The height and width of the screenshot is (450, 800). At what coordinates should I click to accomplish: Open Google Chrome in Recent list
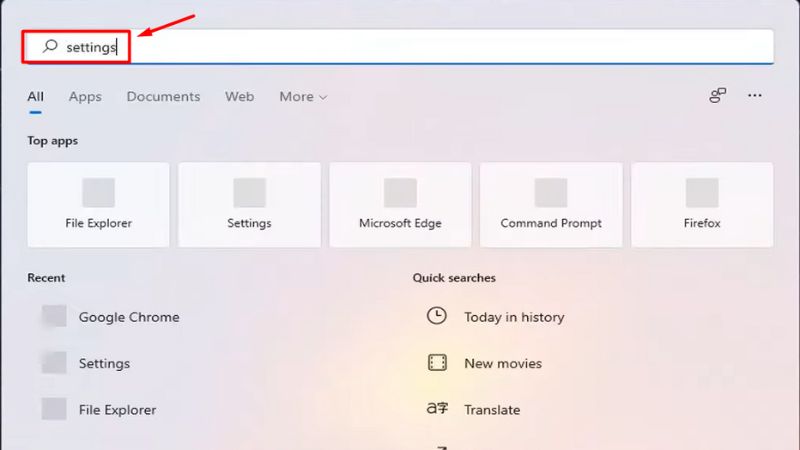129,317
